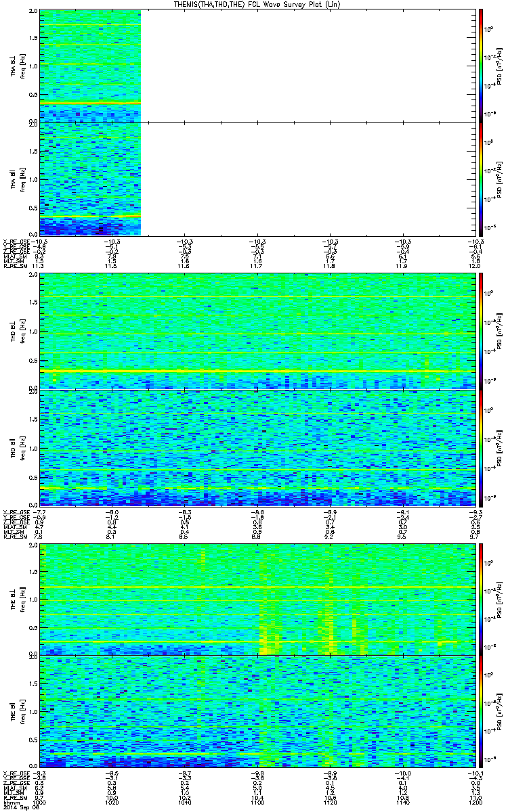The width and height of the screenshot is (508, 812).
Task: Click the 2014 Sep 06 date label
Action: coord(17,808)
